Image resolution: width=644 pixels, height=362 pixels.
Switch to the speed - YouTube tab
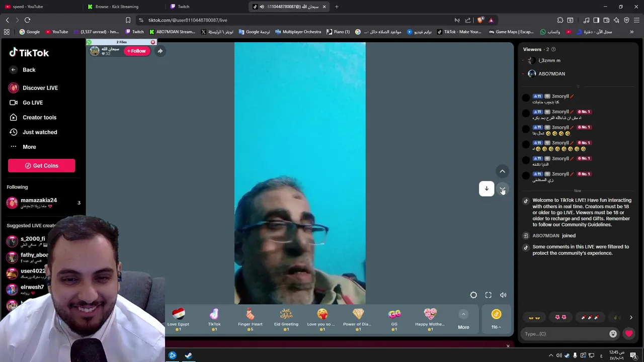(41, 7)
